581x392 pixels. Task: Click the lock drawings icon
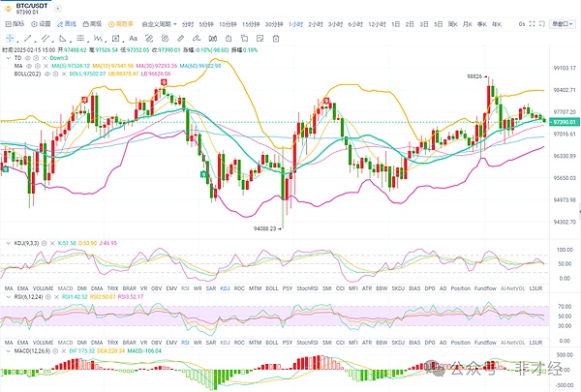pyautogui.click(x=229, y=38)
